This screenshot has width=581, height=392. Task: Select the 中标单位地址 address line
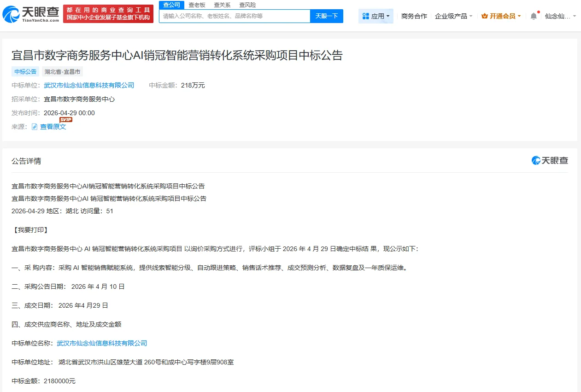point(123,362)
